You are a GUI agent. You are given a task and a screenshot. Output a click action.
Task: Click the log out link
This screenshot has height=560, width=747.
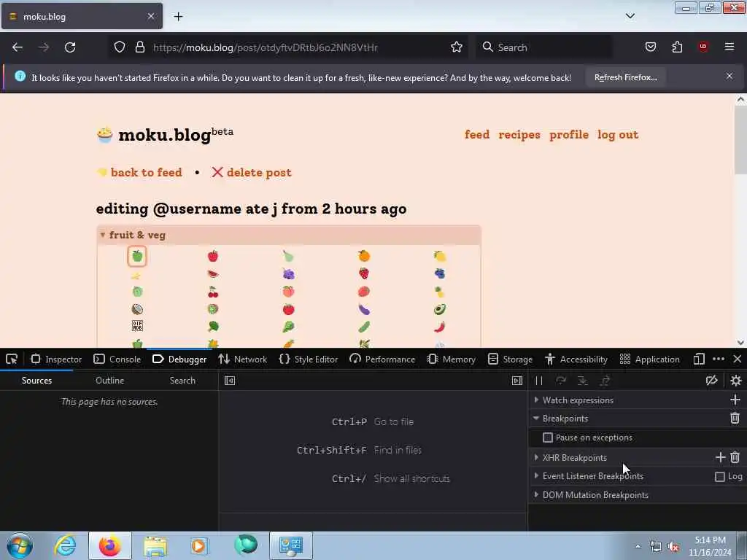click(x=618, y=135)
